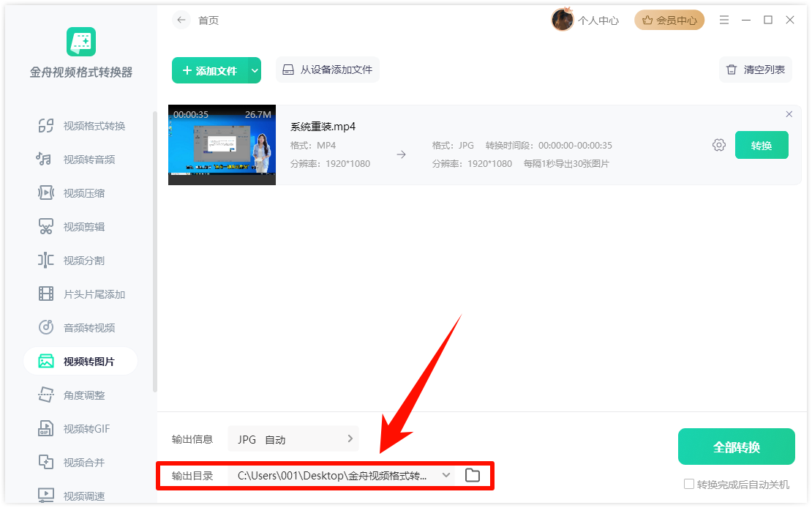812x508 pixels.
Task: Click the user avatar for 个人中心
Action: pos(562,20)
